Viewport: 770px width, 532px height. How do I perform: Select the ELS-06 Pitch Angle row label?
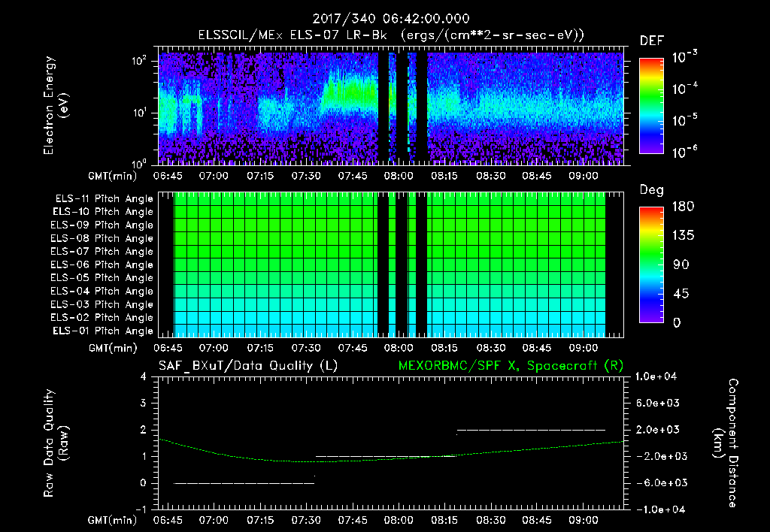(102, 265)
